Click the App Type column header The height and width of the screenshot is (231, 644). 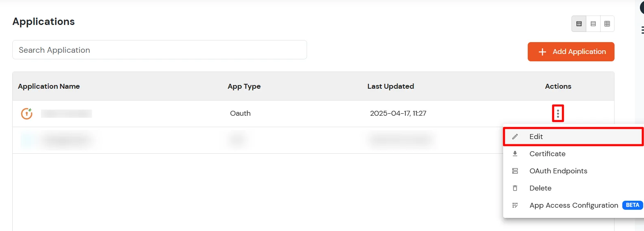[x=244, y=86]
